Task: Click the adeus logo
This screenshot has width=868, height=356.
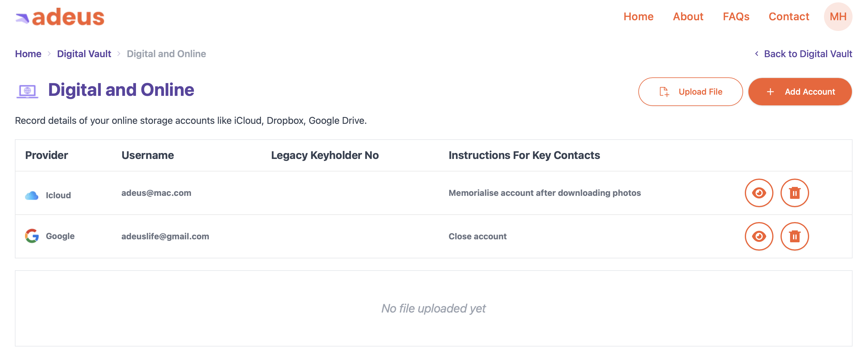Action: [60, 17]
